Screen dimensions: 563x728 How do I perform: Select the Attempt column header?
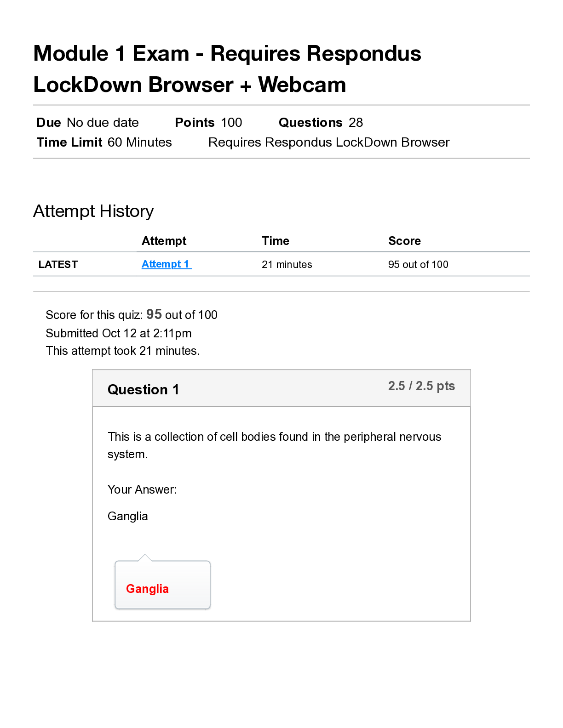[164, 241]
